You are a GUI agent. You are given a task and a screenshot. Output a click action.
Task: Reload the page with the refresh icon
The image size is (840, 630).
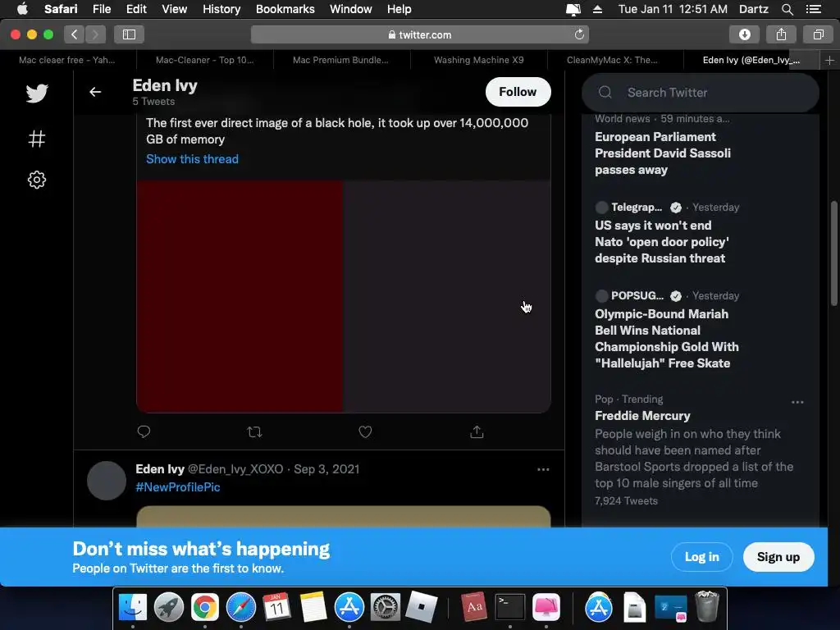[x=579, y=34]
